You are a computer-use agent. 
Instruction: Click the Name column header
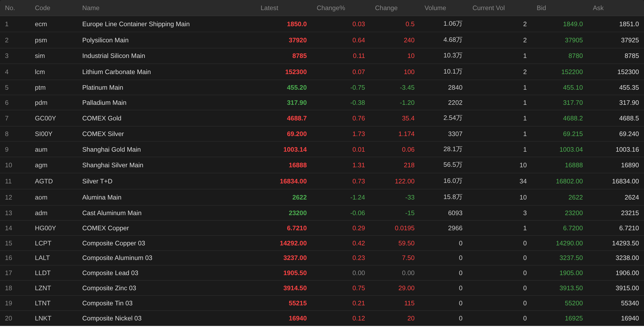point(91,8)
